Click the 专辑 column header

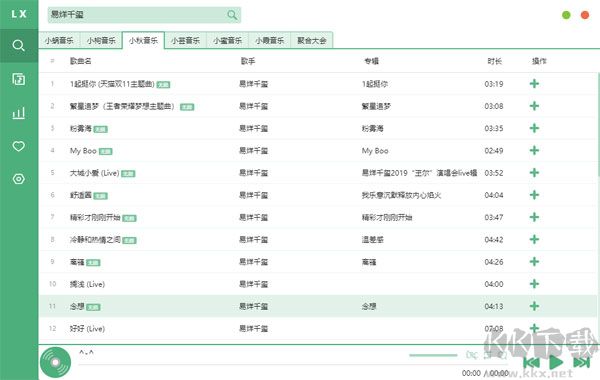click(371, 61)
